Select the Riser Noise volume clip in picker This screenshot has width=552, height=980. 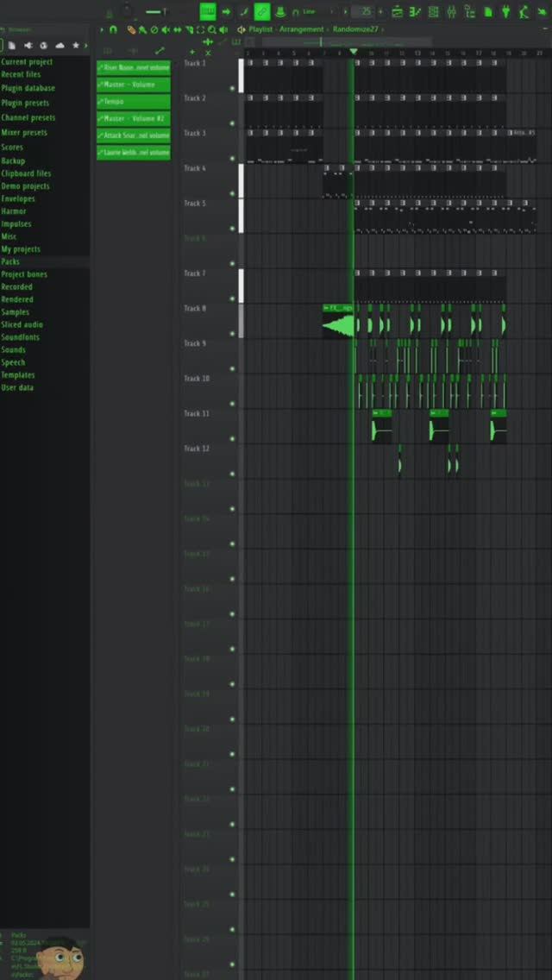coord(133,67)
